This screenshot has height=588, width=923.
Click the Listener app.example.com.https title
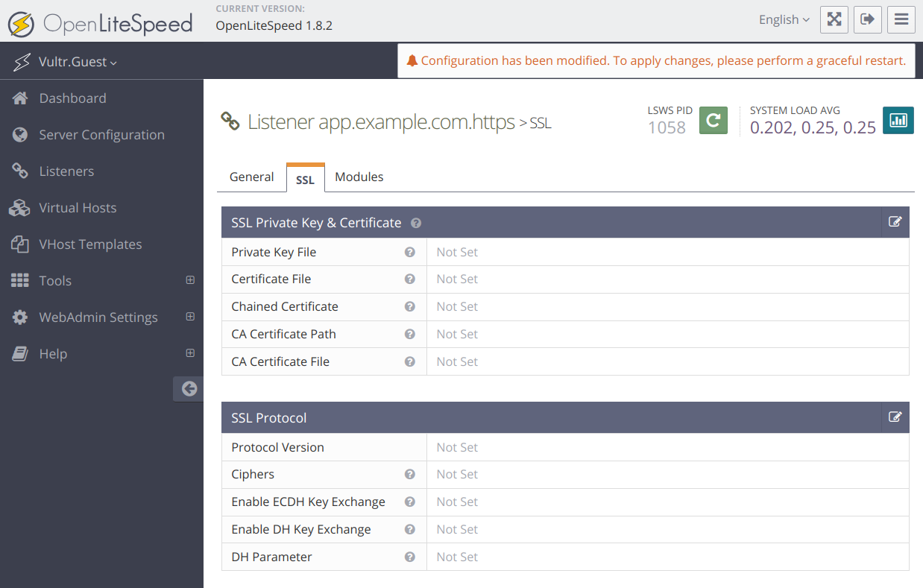381,121
